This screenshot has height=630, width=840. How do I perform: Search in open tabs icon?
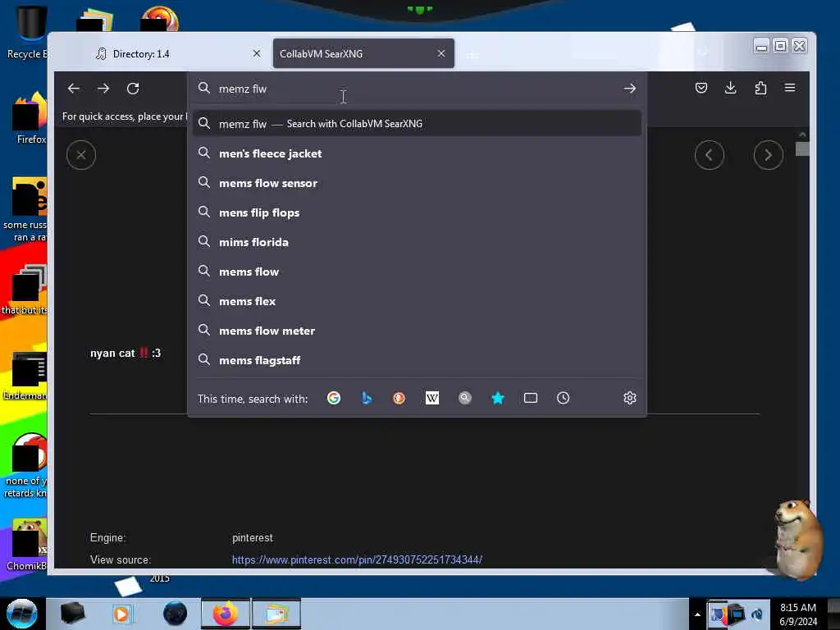(x=531, y=398)
